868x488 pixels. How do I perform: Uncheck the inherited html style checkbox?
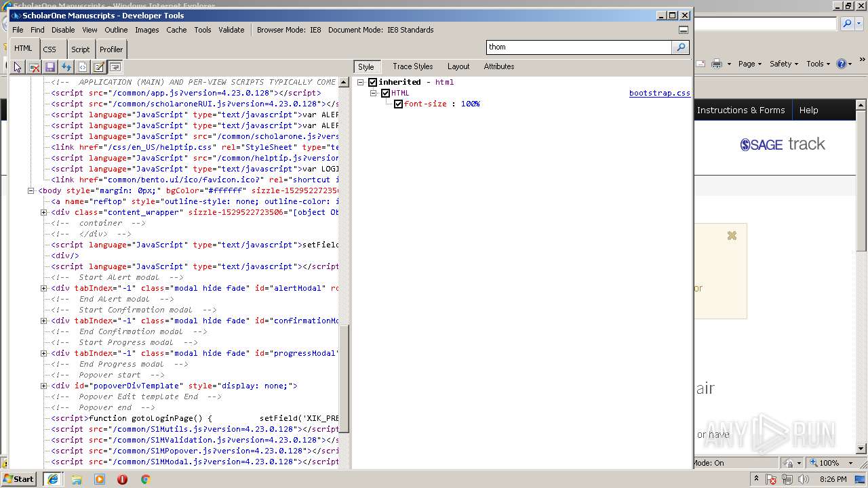tap(372, 83)
